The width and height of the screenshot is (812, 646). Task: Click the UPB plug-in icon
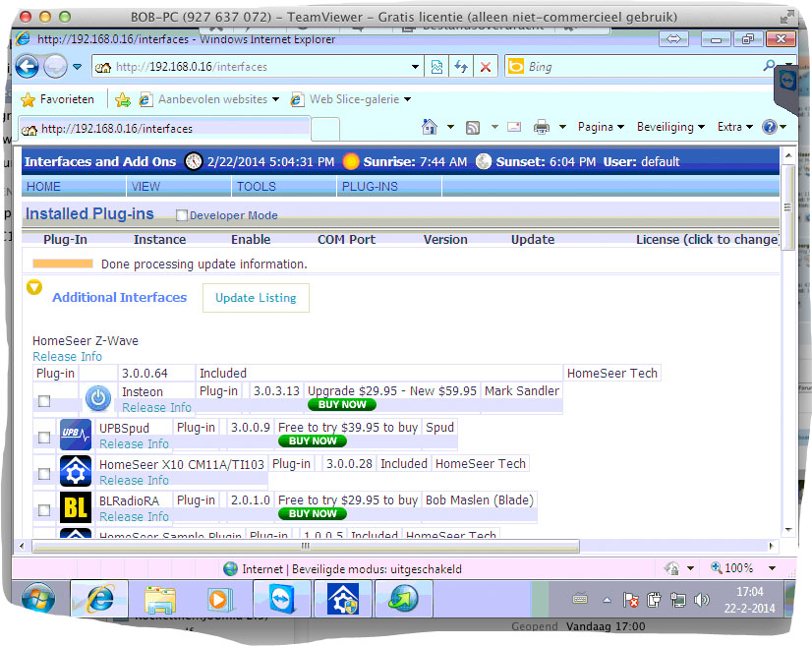(76, 435)
